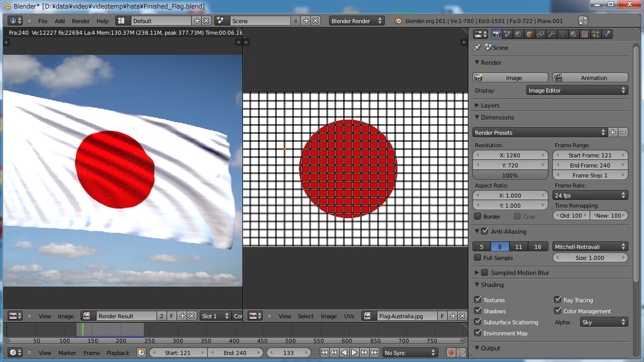Select anti-aliasing samples 16
The width and height of the screenshot is (644, 362).
point(538,246)
